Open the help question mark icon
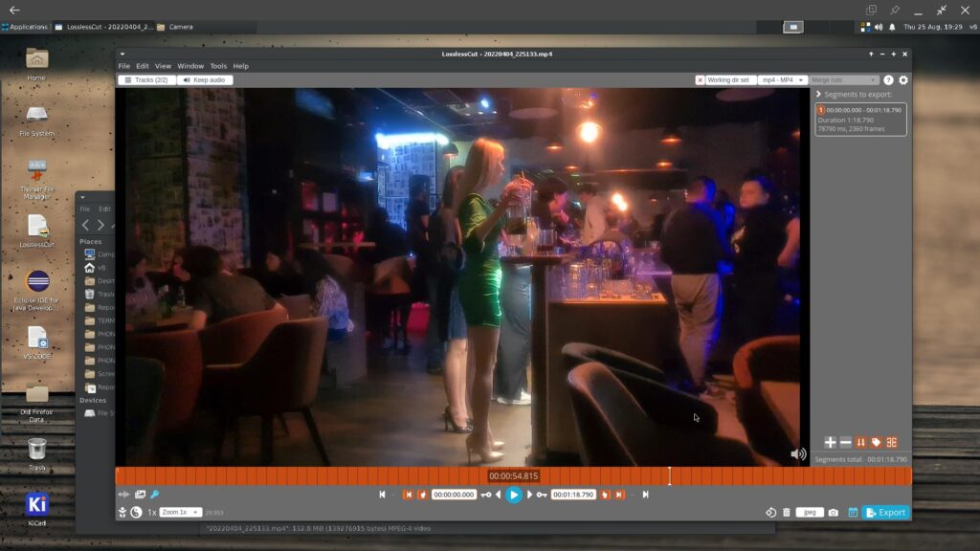 (888, 80)
